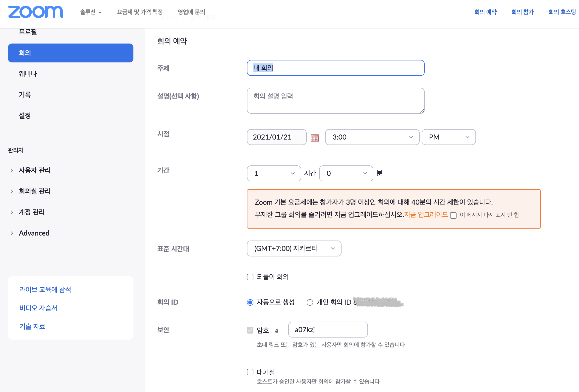Open the (GMT+7:00) 자카르타 timezone dropdown
This screenshot has width=579, height=392.
pos(294,248)
